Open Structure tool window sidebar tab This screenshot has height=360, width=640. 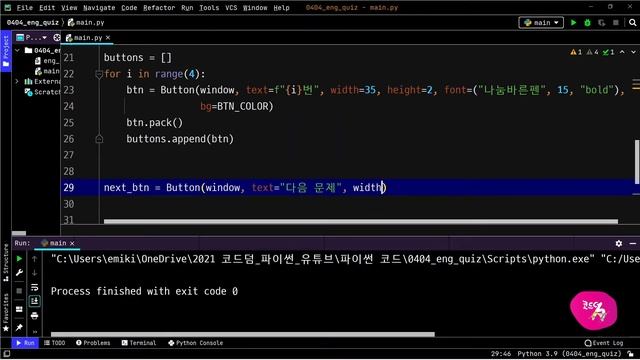[6, 263]
